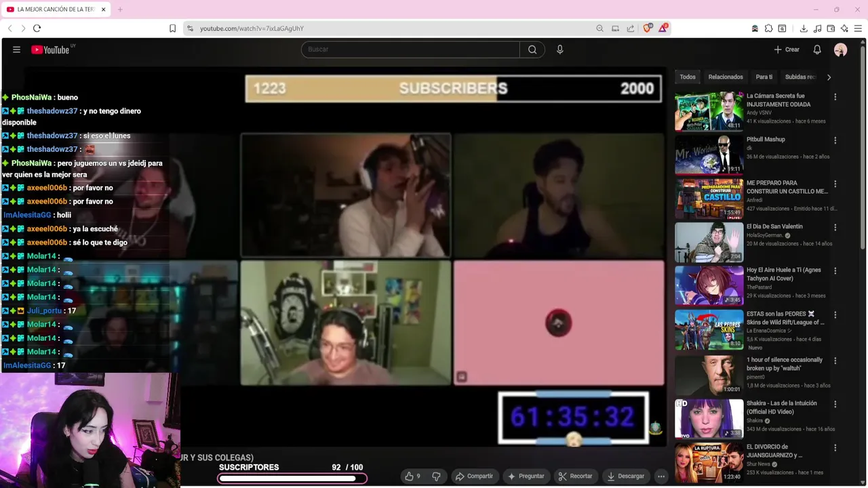Viewport: 868px width, 488px height.
Task: Click the Descargar button
Action: pyautogui.click(x=625, y=476)
